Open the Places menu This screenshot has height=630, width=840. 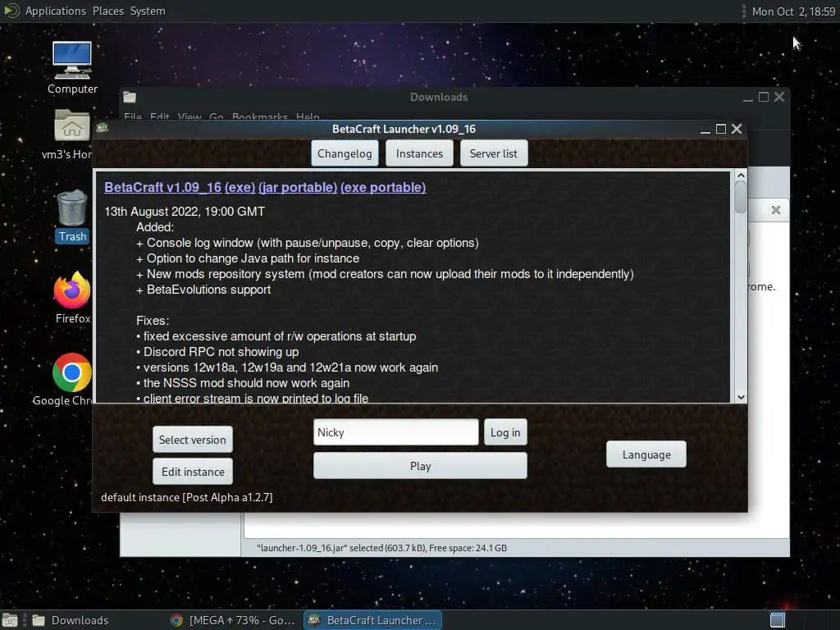point(107,11)
